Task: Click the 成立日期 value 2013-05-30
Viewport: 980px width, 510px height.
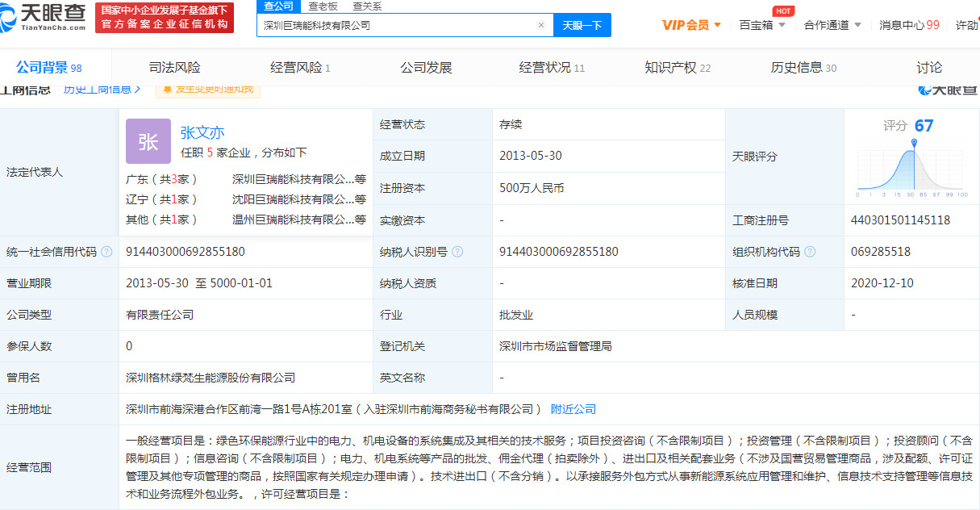Action: pyautogui.click(x=532, y=156)
